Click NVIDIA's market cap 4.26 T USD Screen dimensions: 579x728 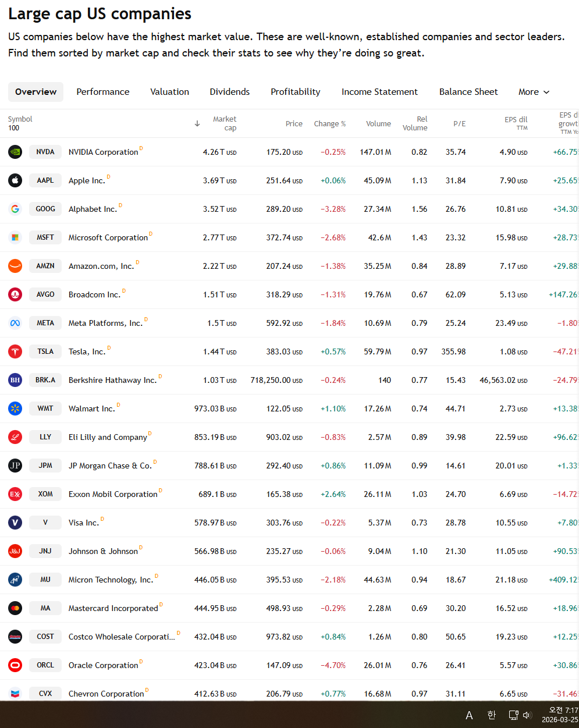(220, 152)
